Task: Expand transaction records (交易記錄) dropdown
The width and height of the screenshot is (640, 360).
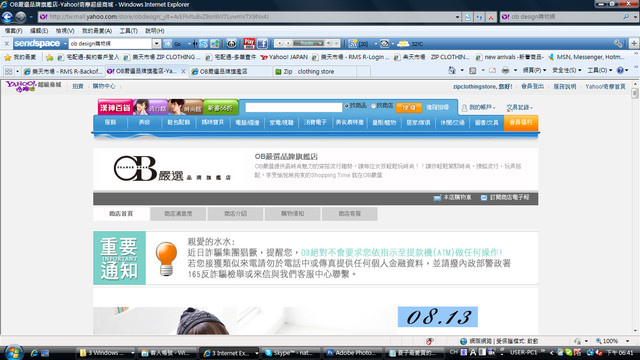Action: [520, 107]
